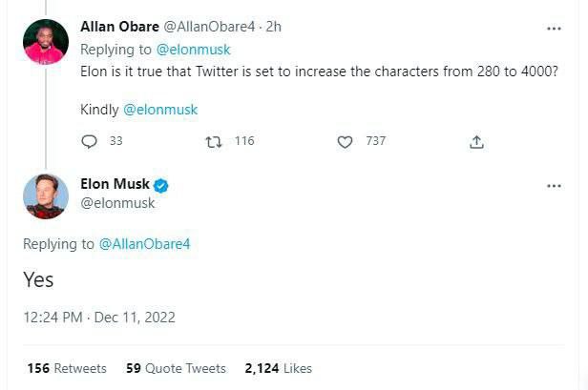Open Elon Musk's profile picture

(46, 195)
